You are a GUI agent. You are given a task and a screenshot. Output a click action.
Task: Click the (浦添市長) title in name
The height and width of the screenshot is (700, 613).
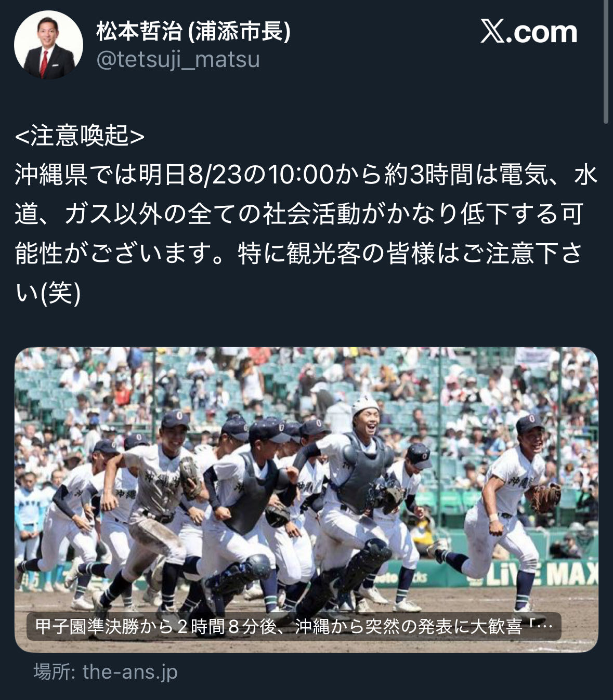click(238, 31)
